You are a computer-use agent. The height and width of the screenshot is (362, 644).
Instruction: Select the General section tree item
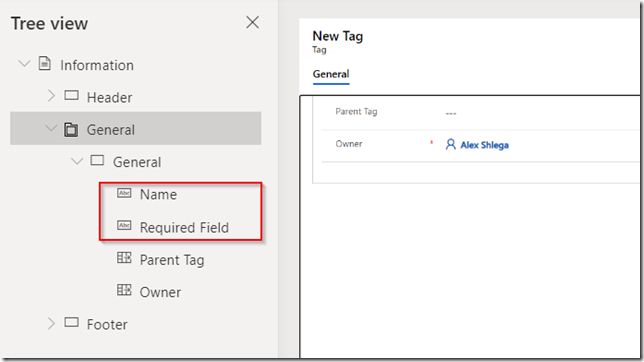tap(137, 162)
